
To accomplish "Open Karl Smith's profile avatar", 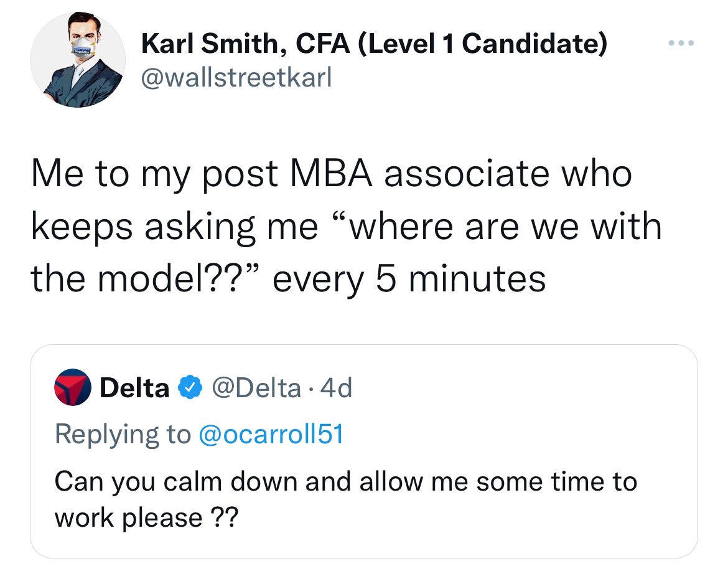I will [78, 60].
